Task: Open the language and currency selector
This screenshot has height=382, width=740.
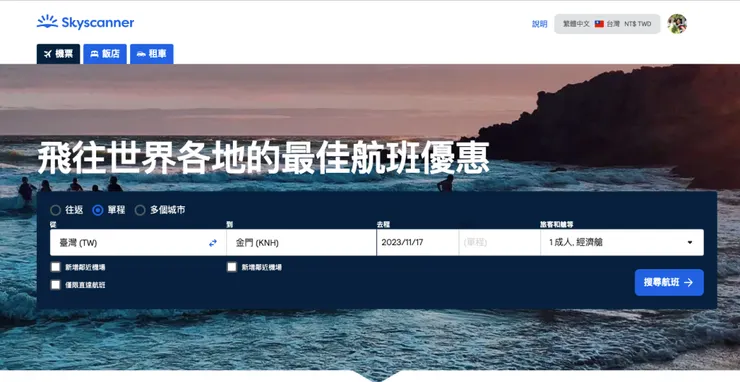Action: [607, 24]
